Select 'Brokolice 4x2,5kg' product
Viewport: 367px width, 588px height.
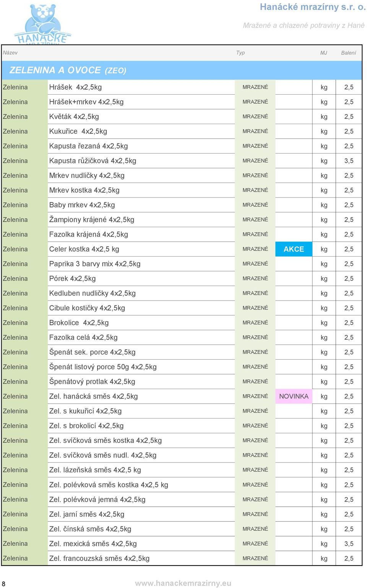click(x=79, y=323)
